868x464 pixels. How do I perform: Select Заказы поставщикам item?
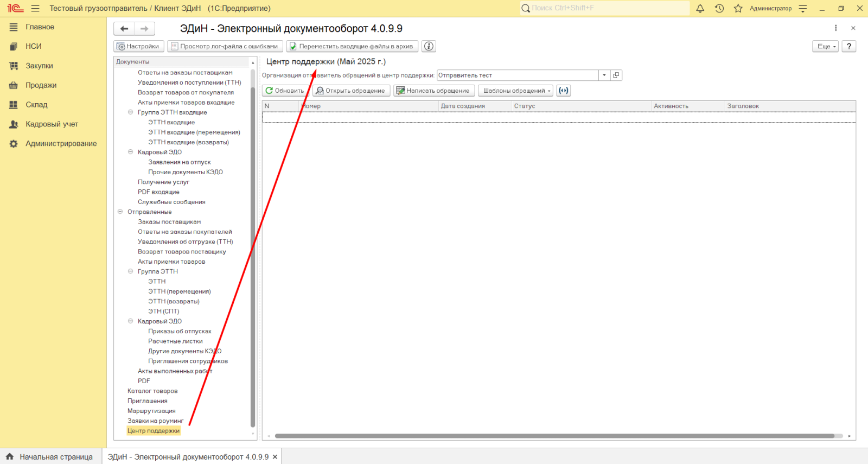pyautogui.click(x=169, y=222)
